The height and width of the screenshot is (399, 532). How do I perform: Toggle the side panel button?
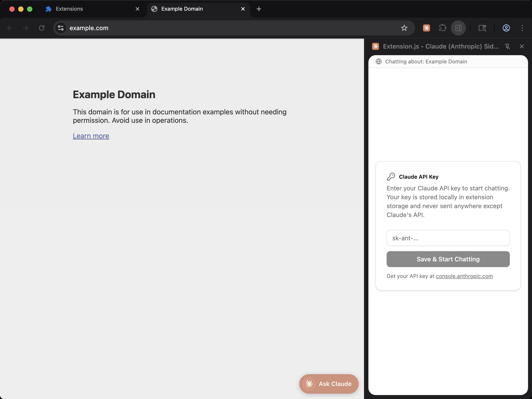coord(458,28)
